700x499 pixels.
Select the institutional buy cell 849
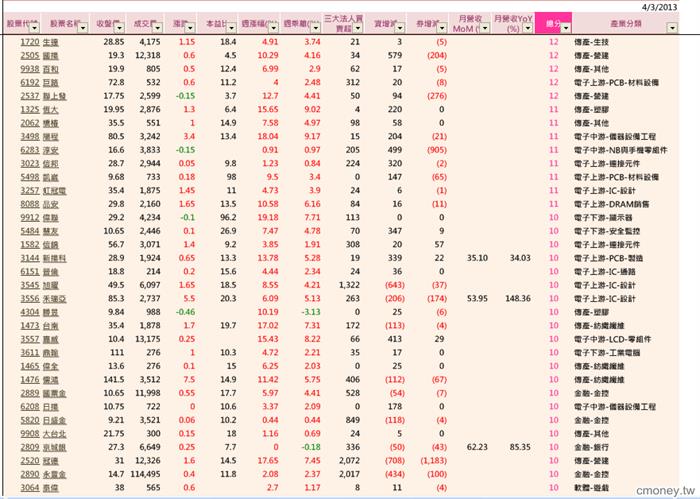click(x=353, y=420)
